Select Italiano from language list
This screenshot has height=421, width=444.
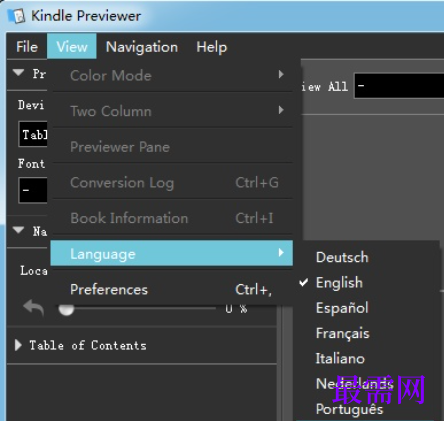pos(340,359)
